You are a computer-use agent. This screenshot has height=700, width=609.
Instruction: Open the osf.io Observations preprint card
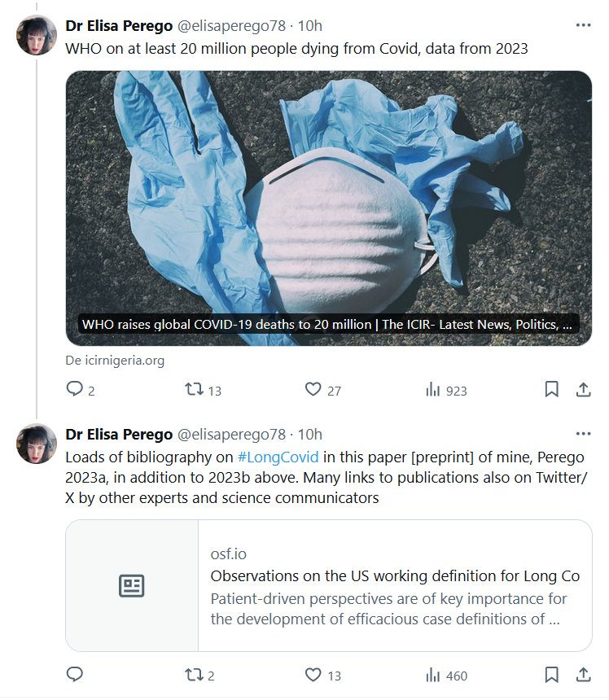[328, 585]
